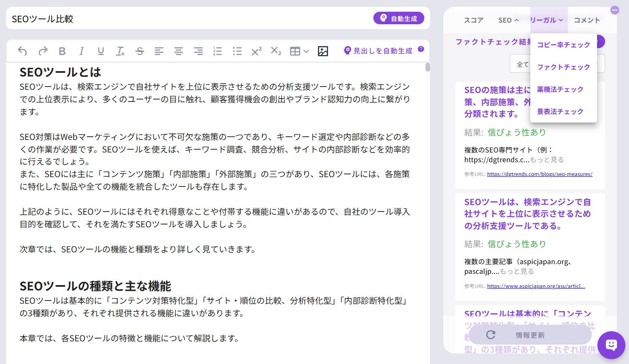
Task: Open the chat support bubble
Action: tap(611, 345)
